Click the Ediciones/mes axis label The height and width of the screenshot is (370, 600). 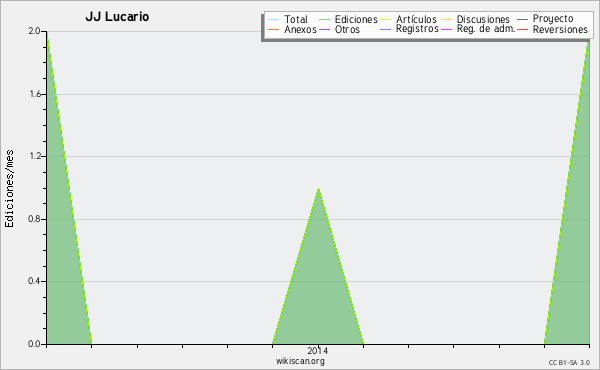point(9,189)
